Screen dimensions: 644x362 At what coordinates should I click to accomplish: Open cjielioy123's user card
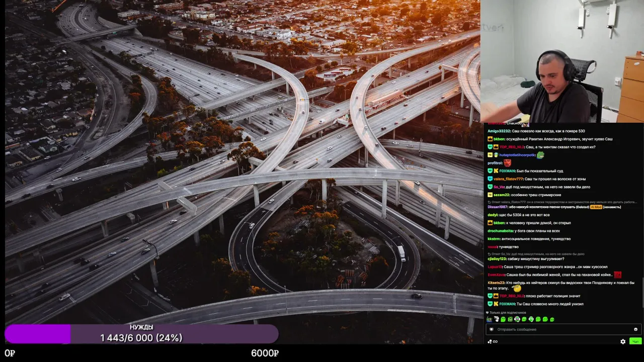pos(497,258)
